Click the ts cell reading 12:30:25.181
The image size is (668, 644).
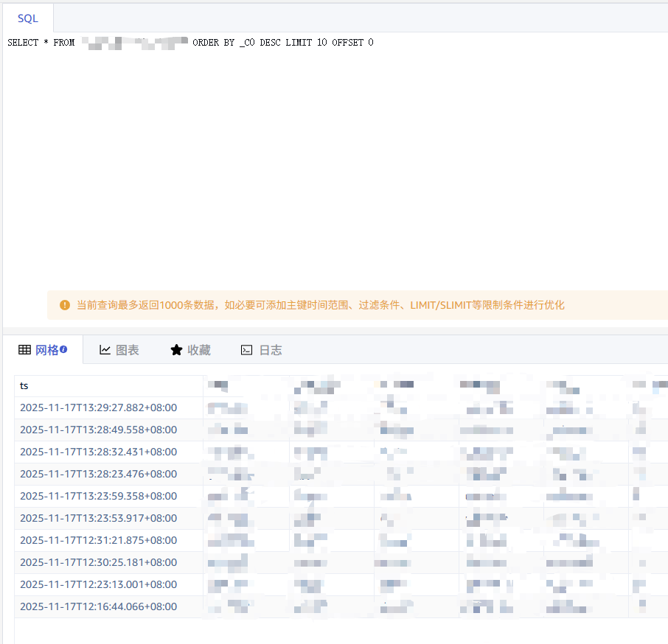(98, 563)
